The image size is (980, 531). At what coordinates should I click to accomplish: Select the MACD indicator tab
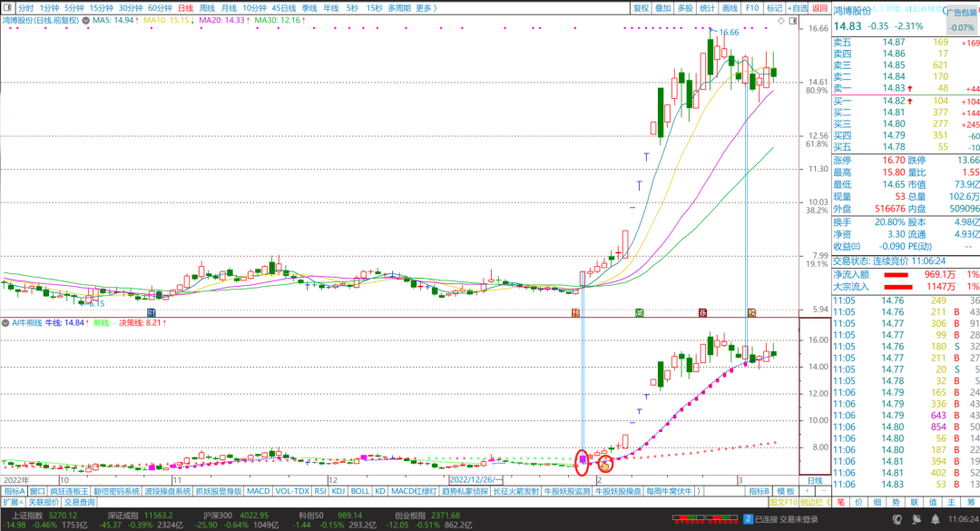pos(258,492)
